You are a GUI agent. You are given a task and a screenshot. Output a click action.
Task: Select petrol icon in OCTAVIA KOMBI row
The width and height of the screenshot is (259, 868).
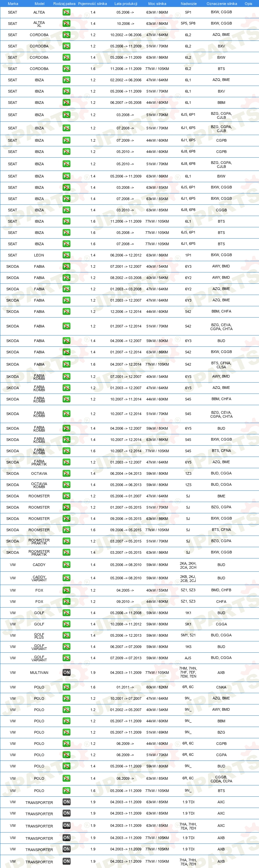tap(66, 485)
